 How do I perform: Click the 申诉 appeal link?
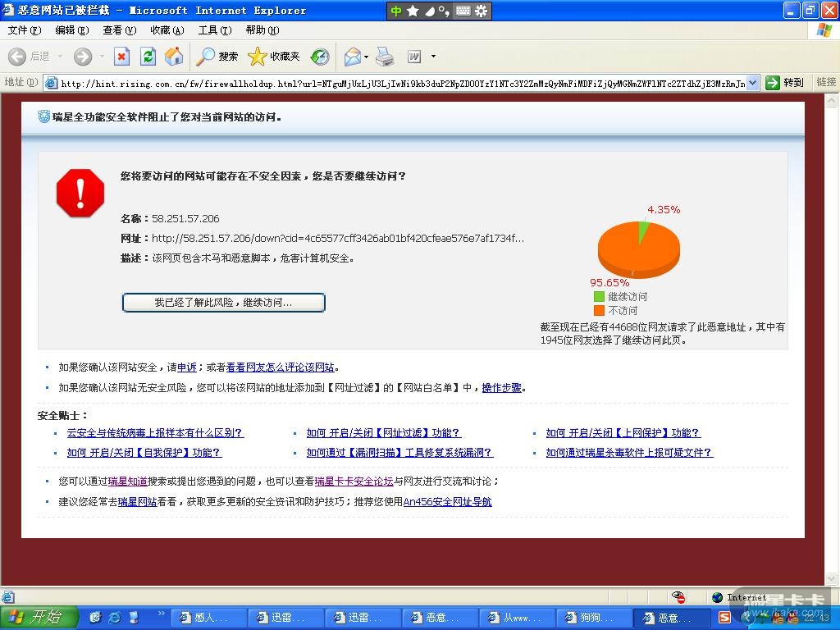pos(187,367)
